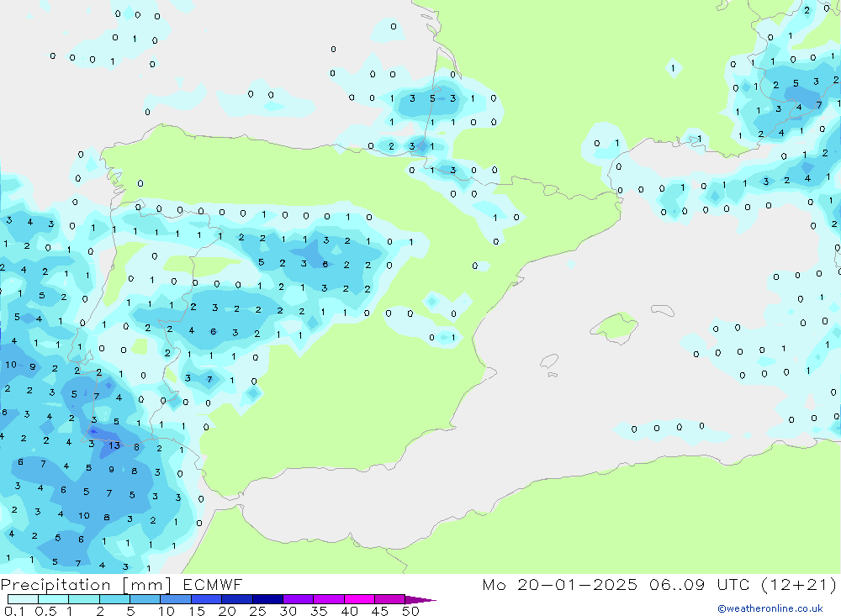Click the 15–20 mm blue legend swatch
Image resolution: width=841 pixels, height=616 pixels.
[x=206, y=599]
